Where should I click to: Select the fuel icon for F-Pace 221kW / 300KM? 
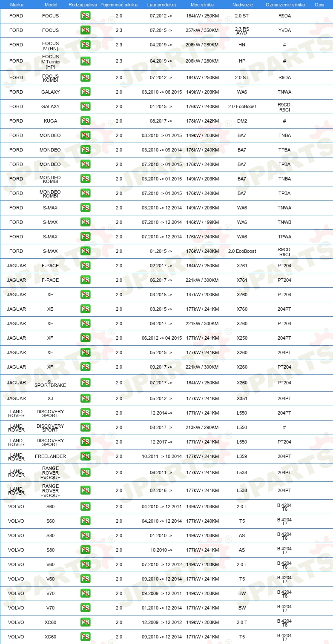pos(85,280)
